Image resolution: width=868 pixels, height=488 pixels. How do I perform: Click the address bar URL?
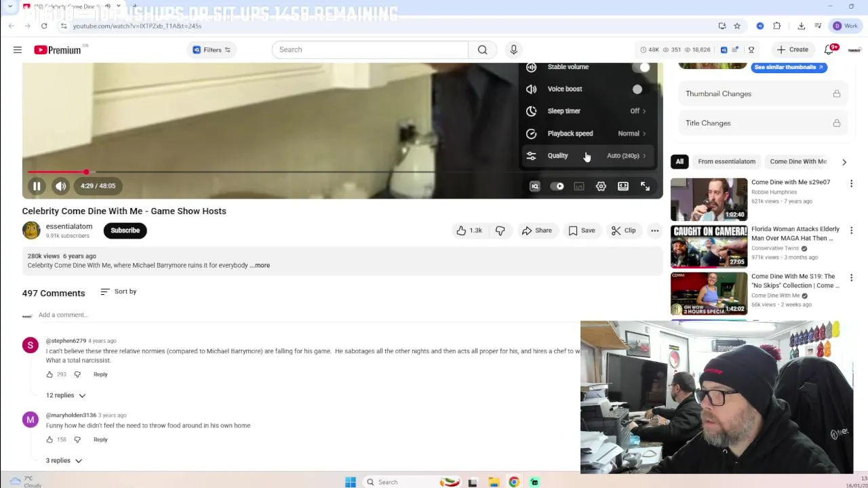pyautogui.click(x=137, y=26)
